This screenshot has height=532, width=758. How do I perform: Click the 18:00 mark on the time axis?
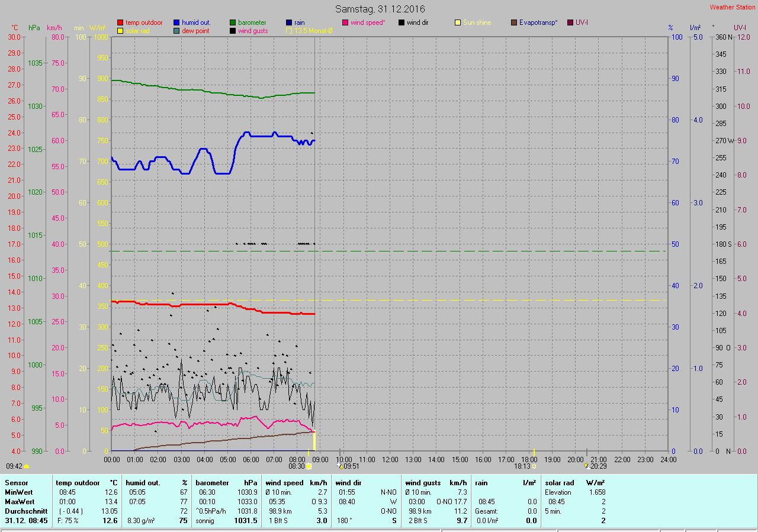pyautogui.click(x=529, y=459)
